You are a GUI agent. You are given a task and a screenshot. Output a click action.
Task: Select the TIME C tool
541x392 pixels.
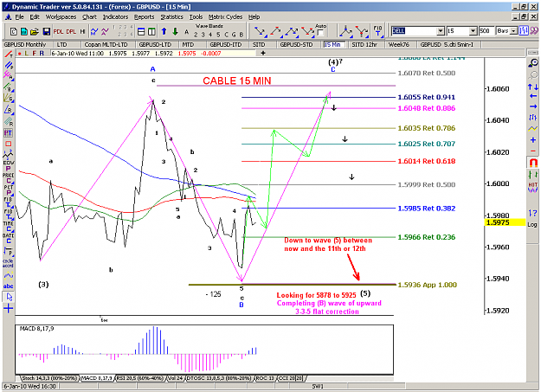(9, 226)
